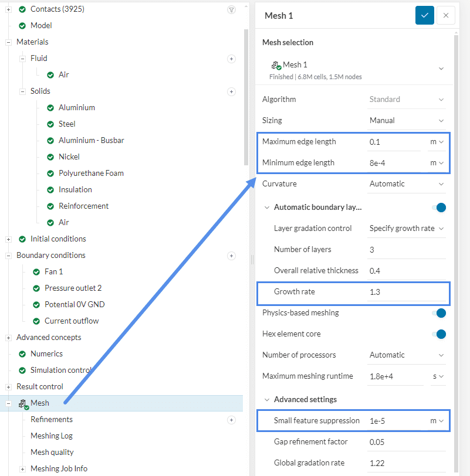Click the Mesh icon in the tree
Screen dimensions: 470x476
pyautogui.click(x=23, y=403)
